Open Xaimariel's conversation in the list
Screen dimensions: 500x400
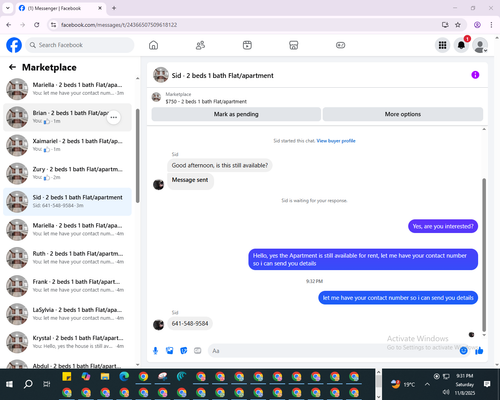[67, 145]
